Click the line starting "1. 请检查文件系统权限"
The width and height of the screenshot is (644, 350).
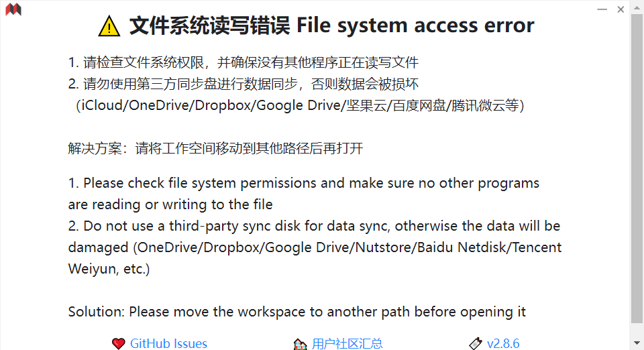243,63
